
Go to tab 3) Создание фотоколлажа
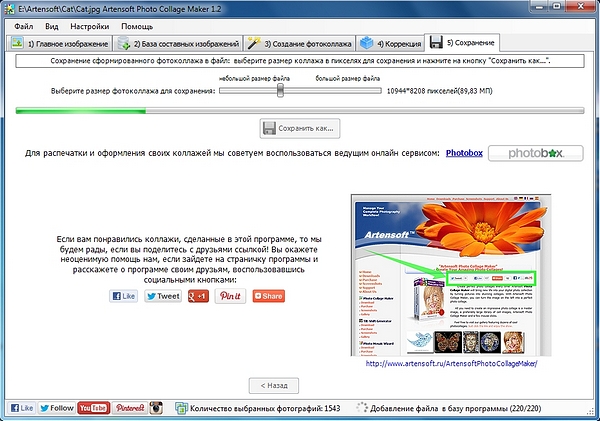click(x=299, y=44)
